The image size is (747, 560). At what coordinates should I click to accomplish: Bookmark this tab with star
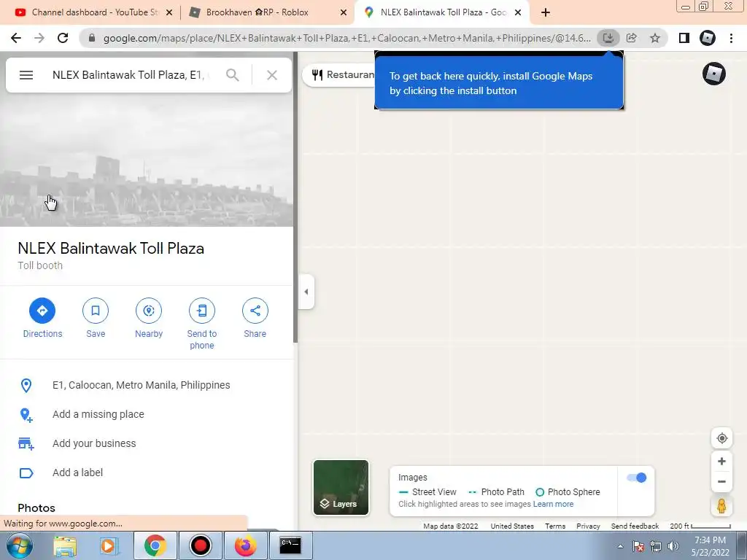pos(655,38)
